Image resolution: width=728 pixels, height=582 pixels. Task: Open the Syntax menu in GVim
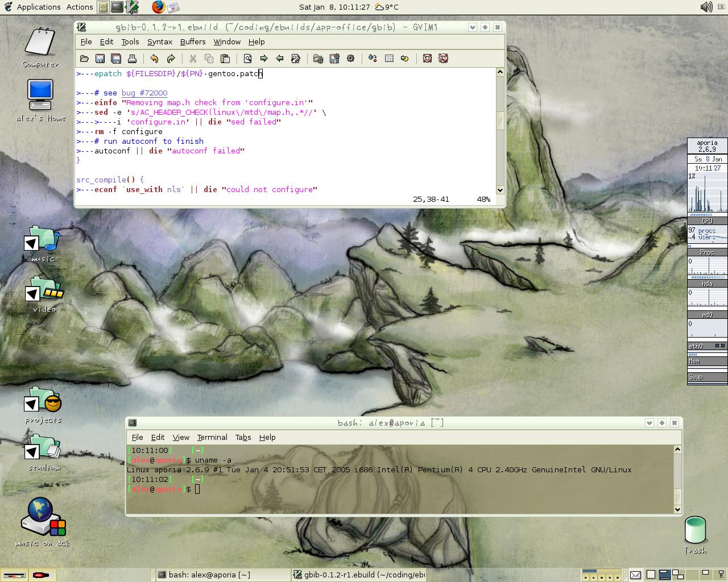[159, 41]
